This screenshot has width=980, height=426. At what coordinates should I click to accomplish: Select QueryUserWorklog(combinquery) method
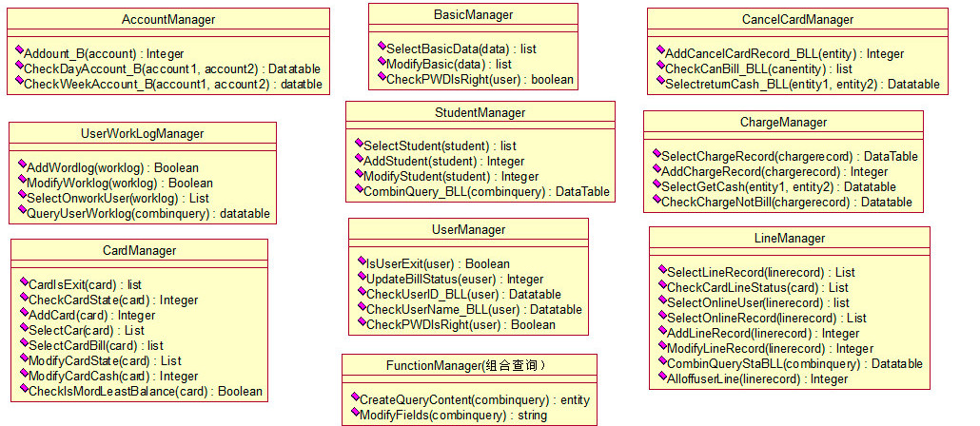pyautogui.click(x=148, y=214)
